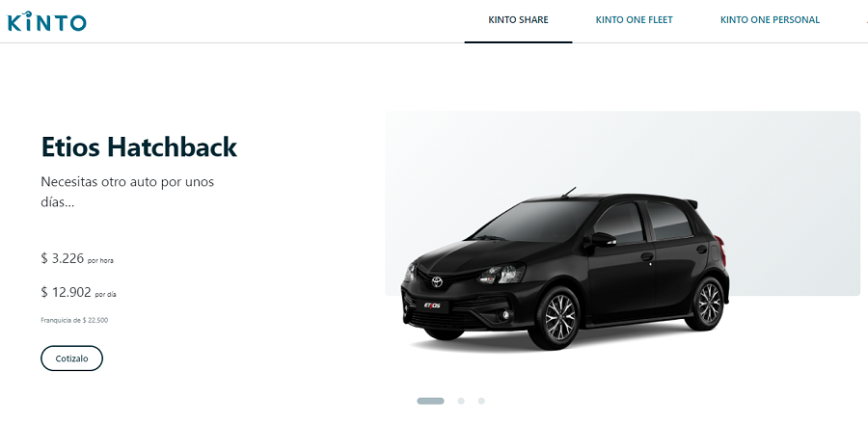Show the second carousel slide dot
Viewport: 868px width, 424px height.
tap(461, 401)
